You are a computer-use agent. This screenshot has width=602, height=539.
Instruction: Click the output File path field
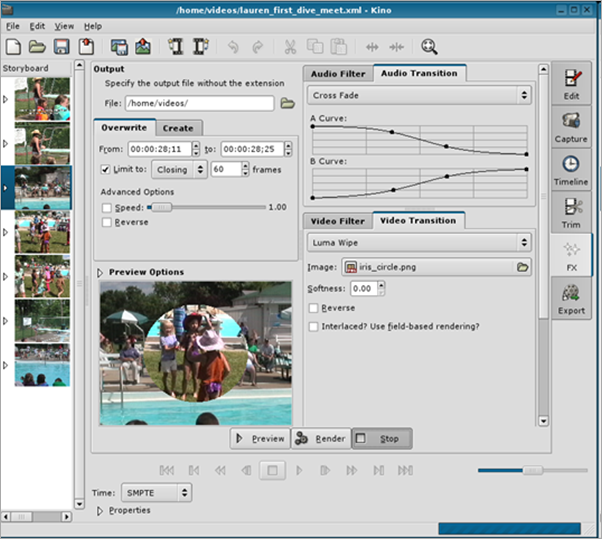pos(199,103)
